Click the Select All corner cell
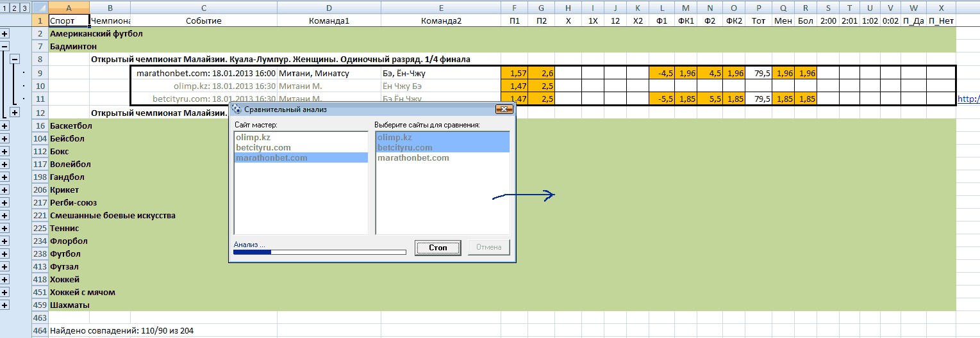Viewport: 980px width, 338px height. (40, 8)
